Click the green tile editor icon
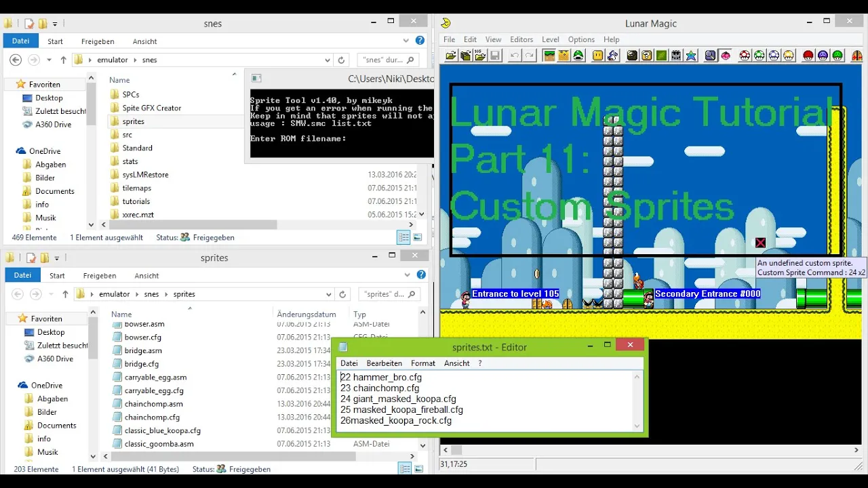This screenshot has height=488, width=868. tap(661, 56)
